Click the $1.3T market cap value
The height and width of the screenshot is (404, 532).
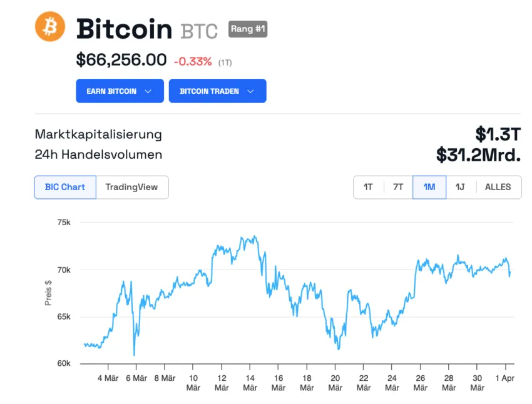(x=498, y=134)
